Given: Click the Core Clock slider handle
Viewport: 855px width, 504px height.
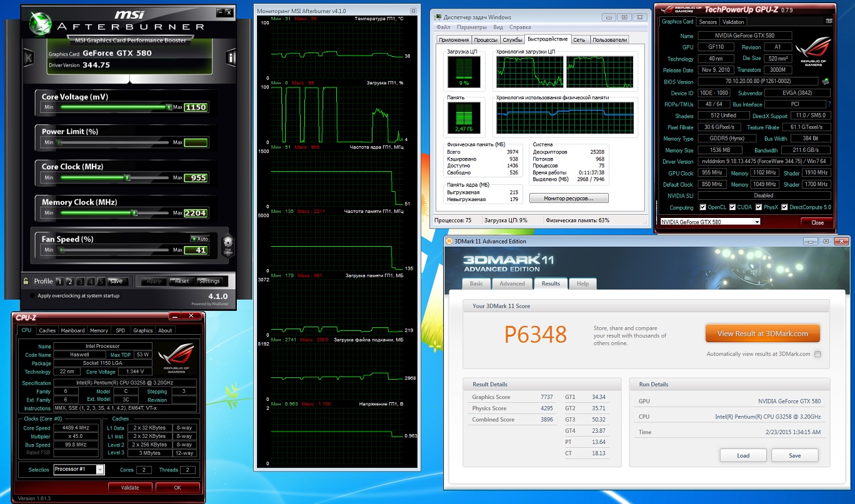Looking at the screenshot, I should (127, 178).
